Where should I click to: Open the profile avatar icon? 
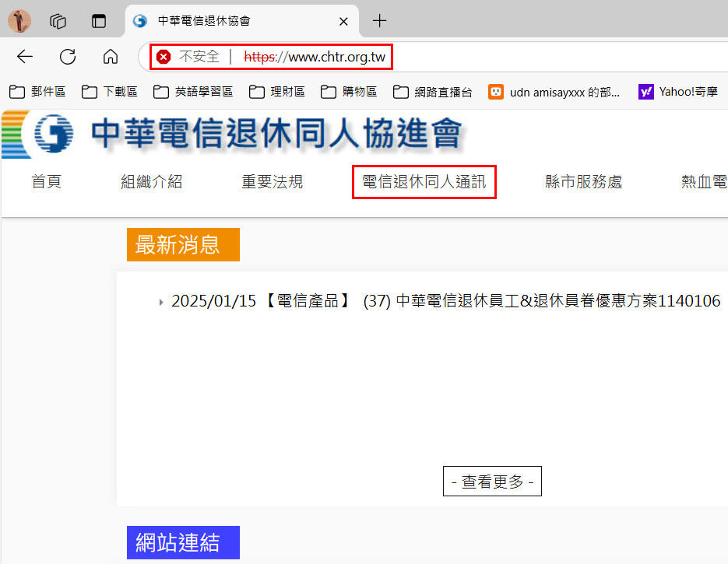click(x=19, y=21)
